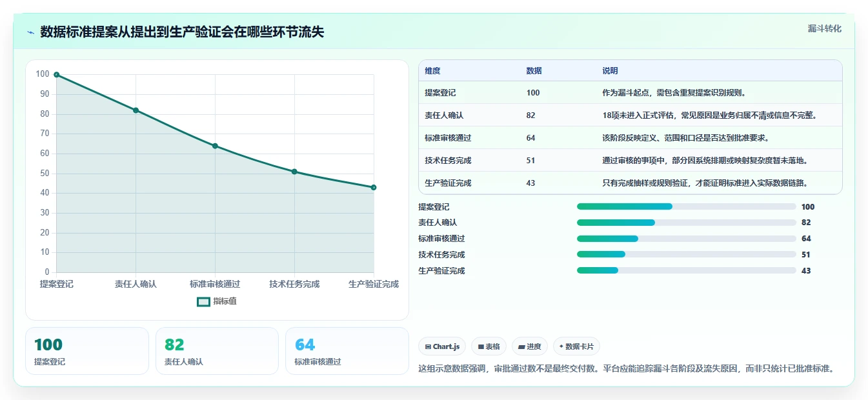Screen dimensions: 868x400
Task: Open the stat card showing 64 标准审核通过
Action: 347,351
